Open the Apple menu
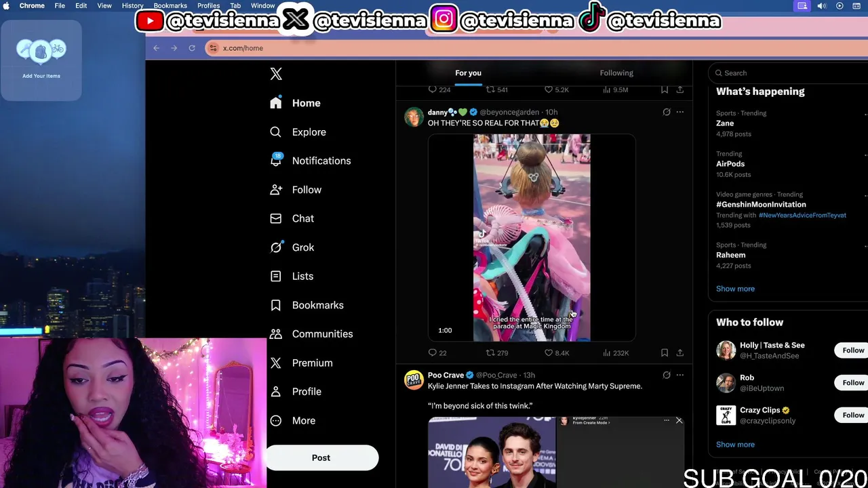Image resolution: width=868 pixels, height=488 pixels. click(x=7, y=5)
